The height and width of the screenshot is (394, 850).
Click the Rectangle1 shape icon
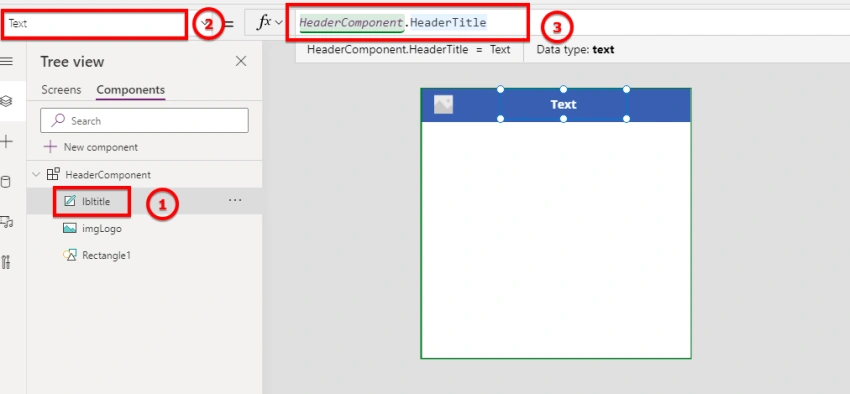pyautogui.click(x=69, y=255)
